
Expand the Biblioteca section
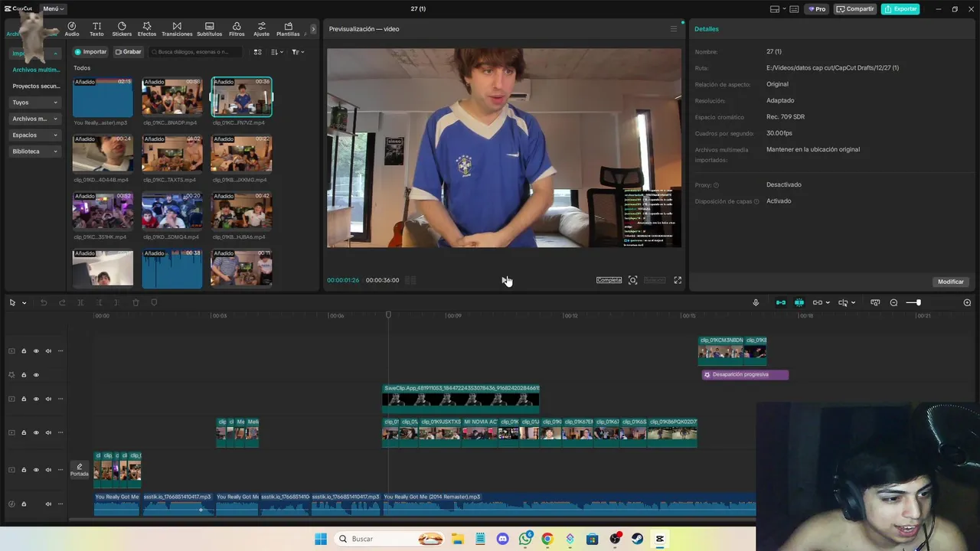pyautogui.click(x=34, y=152)
